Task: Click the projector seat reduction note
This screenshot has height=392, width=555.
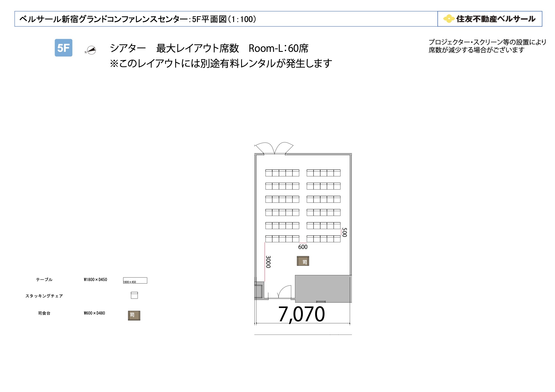Action: 487,46
